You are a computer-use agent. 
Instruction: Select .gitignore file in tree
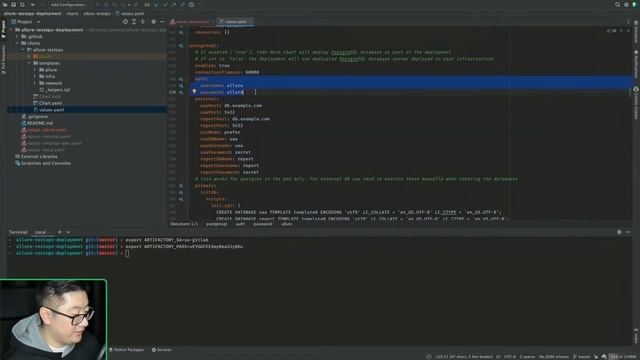click(x=35, y=116)
